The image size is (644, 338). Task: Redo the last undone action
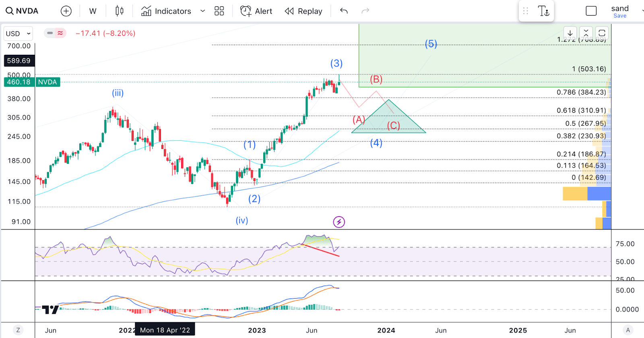(x=365, y=11)
